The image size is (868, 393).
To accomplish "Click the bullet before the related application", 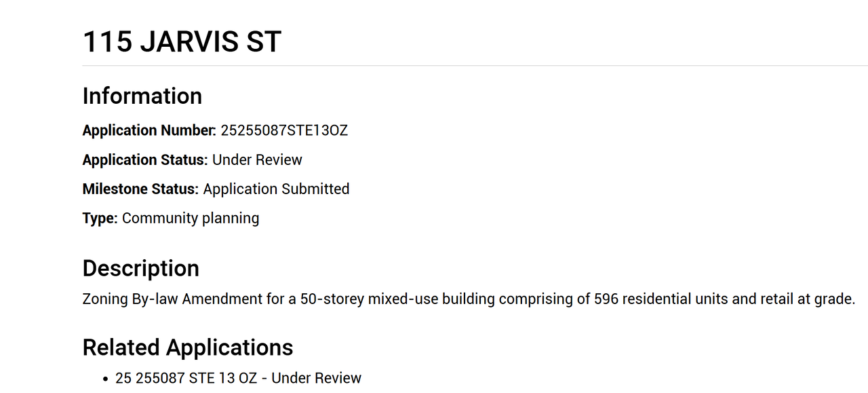I will click(x=106, y=379).
